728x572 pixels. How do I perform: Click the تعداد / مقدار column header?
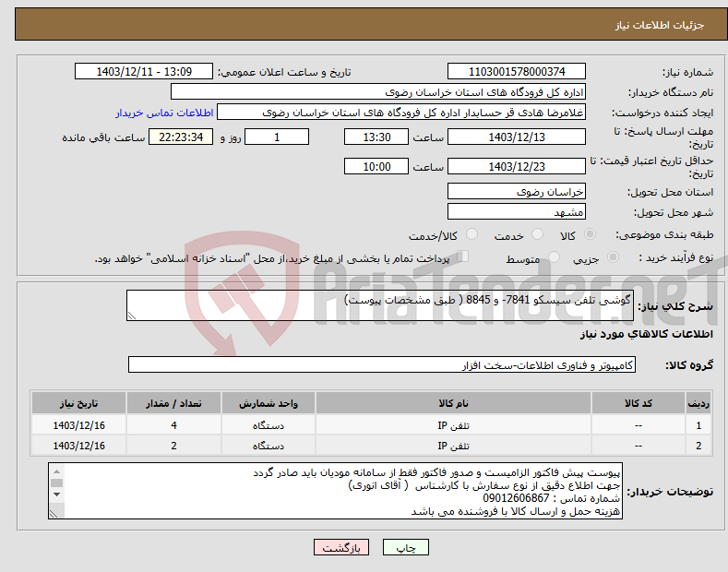[x=173, y=403]
